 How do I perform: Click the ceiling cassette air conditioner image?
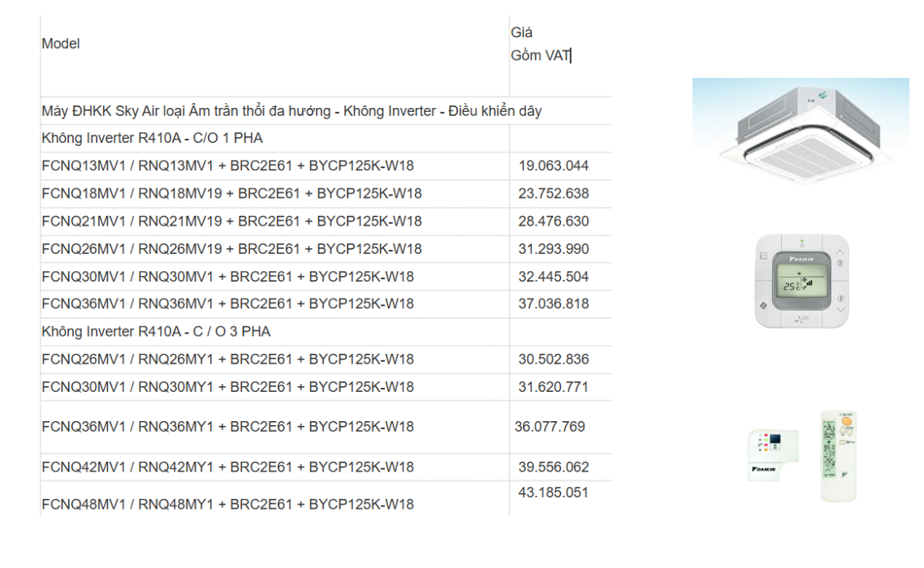tap(800, 130)
